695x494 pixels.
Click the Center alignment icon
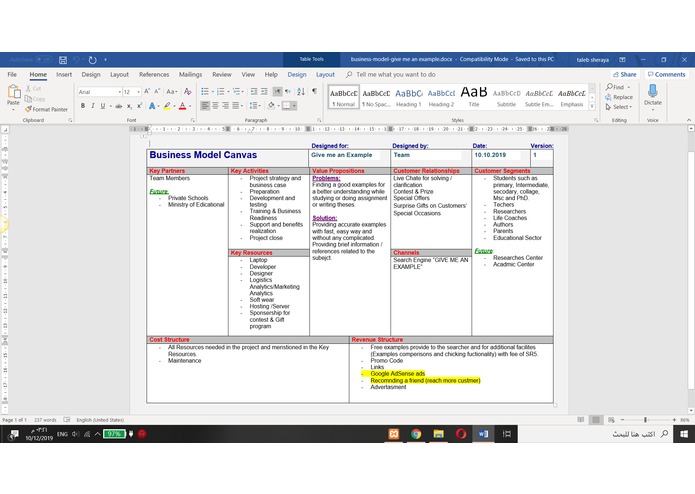(x=215, y=106)
